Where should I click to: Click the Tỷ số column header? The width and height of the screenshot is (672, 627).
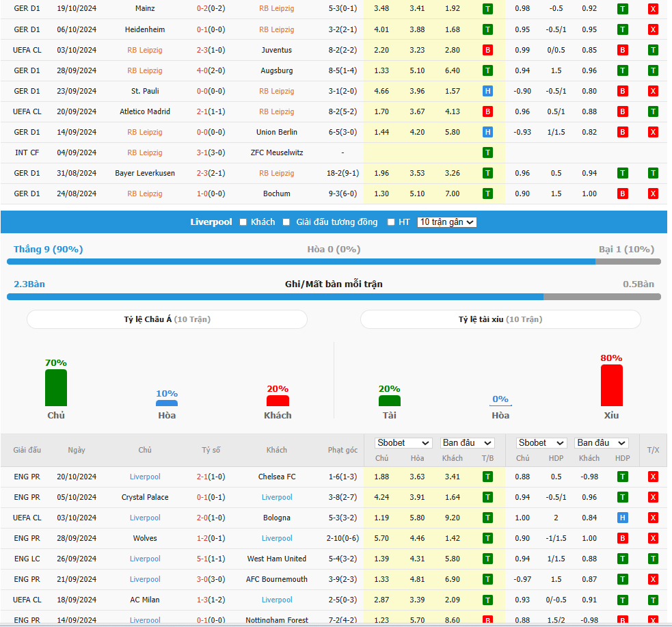(x=211, y=450)
